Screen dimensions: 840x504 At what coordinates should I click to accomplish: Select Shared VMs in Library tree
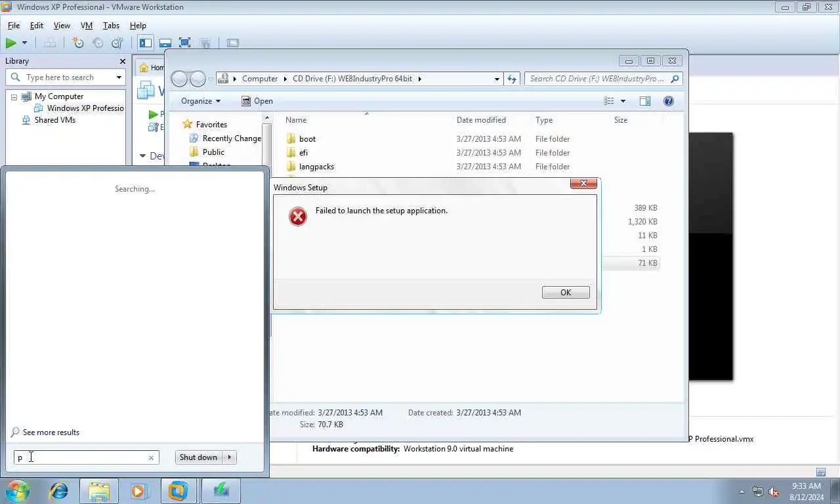[x=55, y=120]
